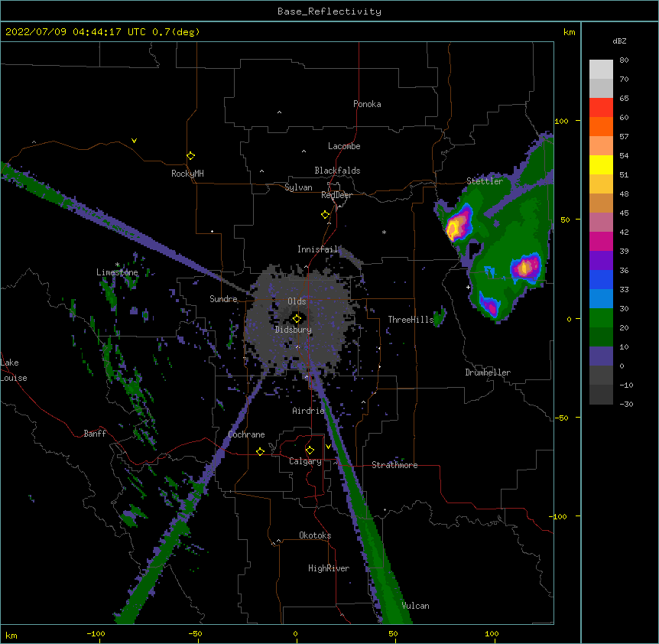This screenshot has height=644, width=659.
Task: Click the Innisfail town label
Action: tap(318, 249)
